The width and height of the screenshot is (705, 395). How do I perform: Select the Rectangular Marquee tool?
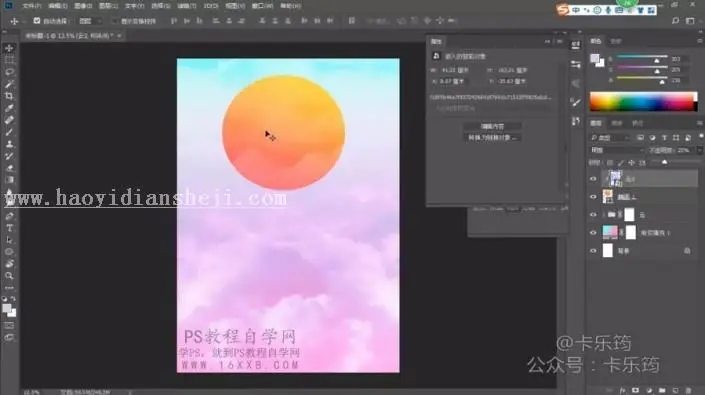pyautogui.click(x=9, y=60)
